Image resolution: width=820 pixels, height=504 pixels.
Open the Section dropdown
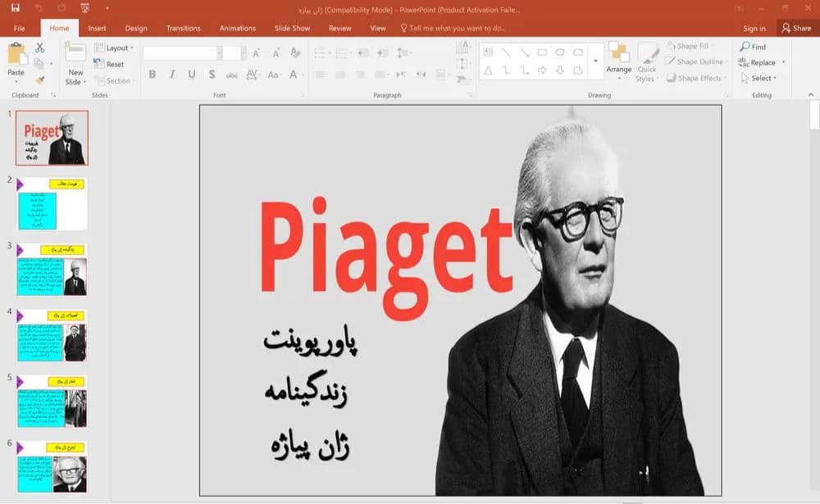[115, 81]
